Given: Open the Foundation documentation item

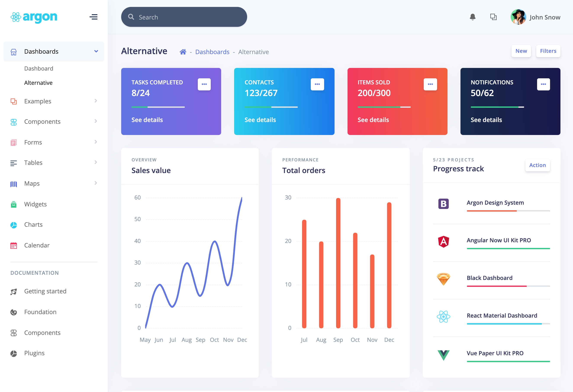Looking at the screenshot, I should tap(40, 312).
